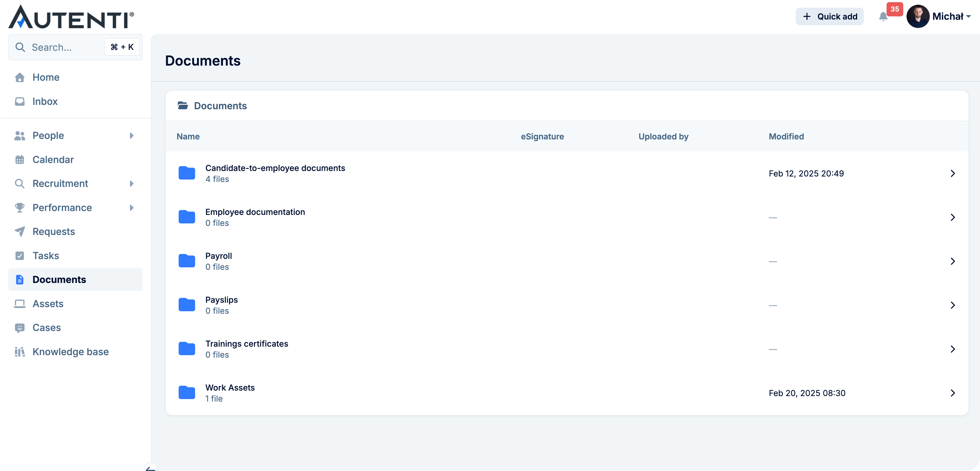Expand the Recruitment submenu arrow
The width and height of the screenshot is (980, 471).
click(132, 184)
